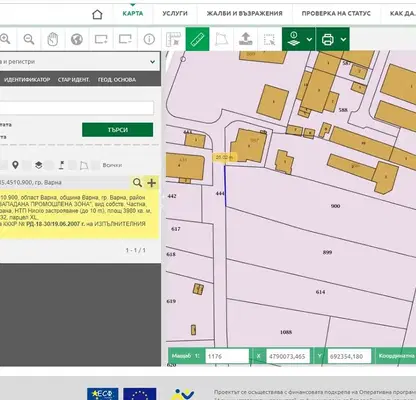The width and height of the screenshot is (416, 400).
Task: Click the printer icon
Action: point(328,39)
